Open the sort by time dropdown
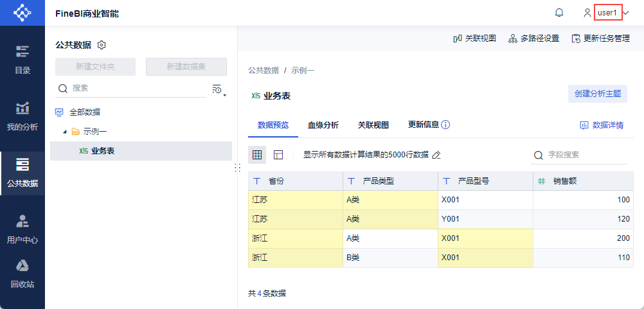Image resolution: width=644 pixels, height=309 pixels. 219,89
